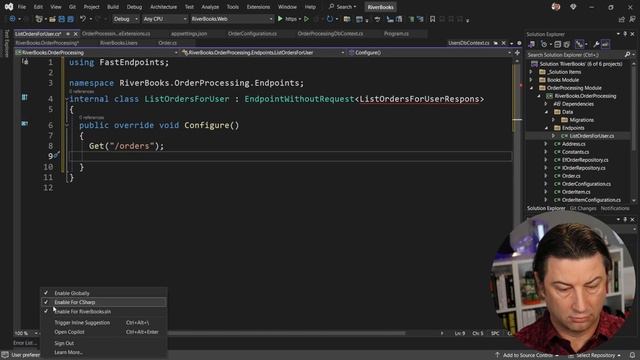640x360 pixels.
Task: Click Add to Source Control button
Action: point(526,355)
